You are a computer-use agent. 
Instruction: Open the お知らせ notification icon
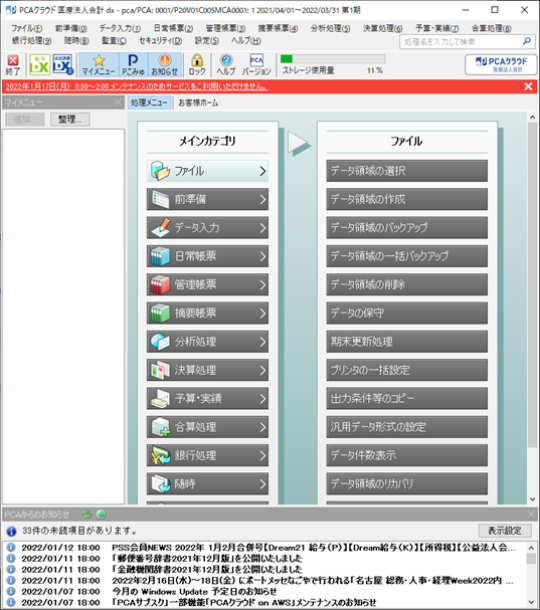[x=165, y=65]
